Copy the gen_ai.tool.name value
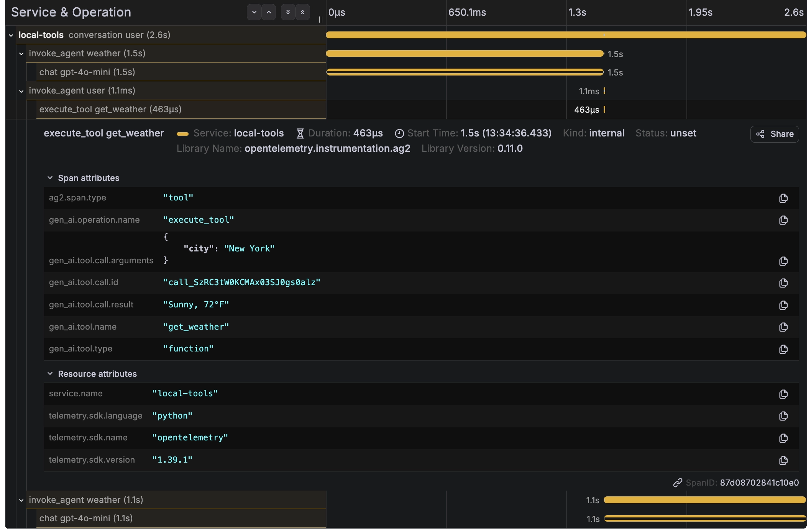 (x=783, y=327)
